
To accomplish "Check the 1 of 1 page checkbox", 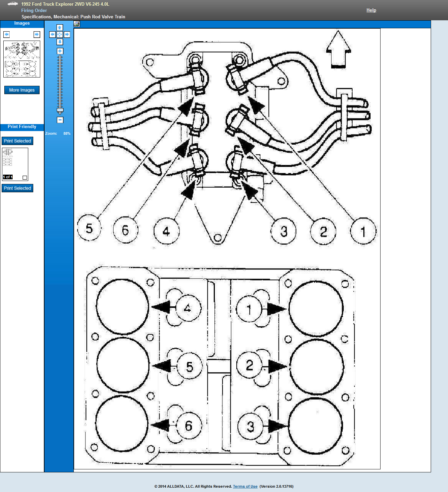I will point(25,178).
